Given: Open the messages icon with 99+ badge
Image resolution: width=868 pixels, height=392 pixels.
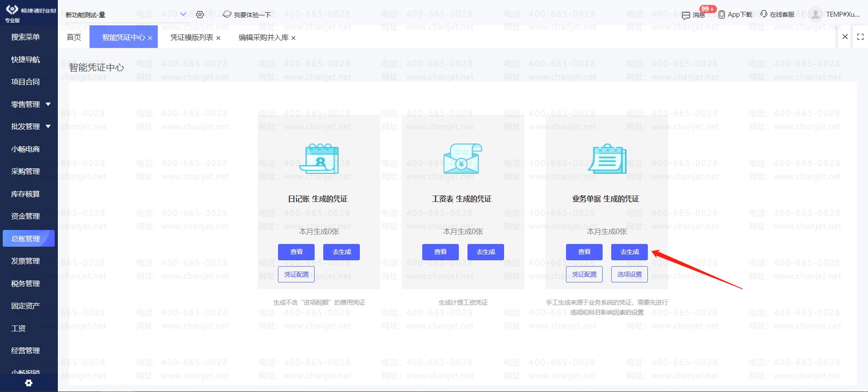Looking at the screenshot, I should (x=686, y=15).
